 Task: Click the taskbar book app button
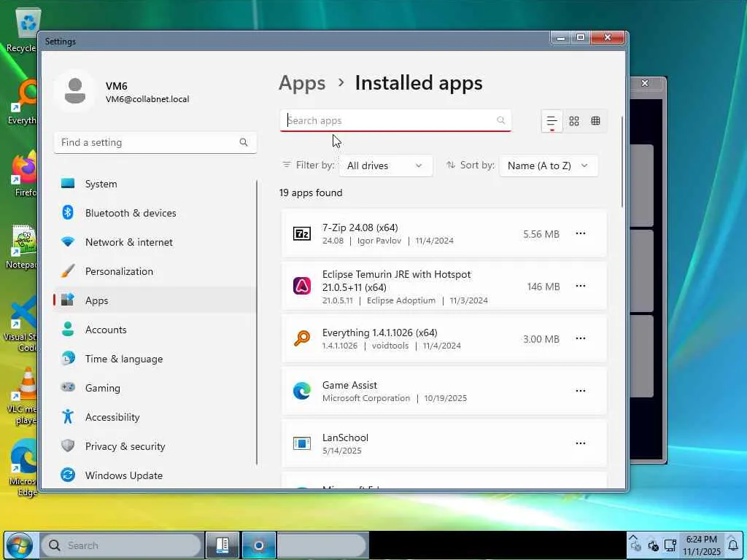(x=222, y=545)
